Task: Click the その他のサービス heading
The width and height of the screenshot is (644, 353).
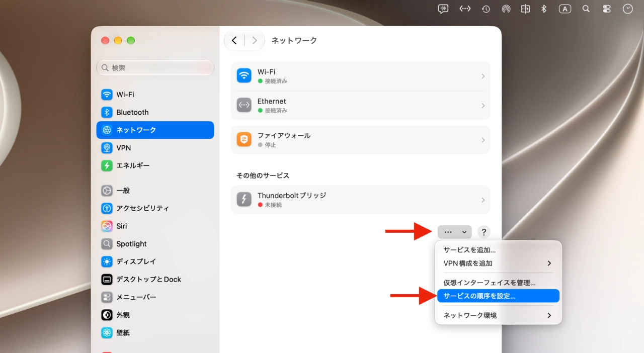Action: pos(263,175)
